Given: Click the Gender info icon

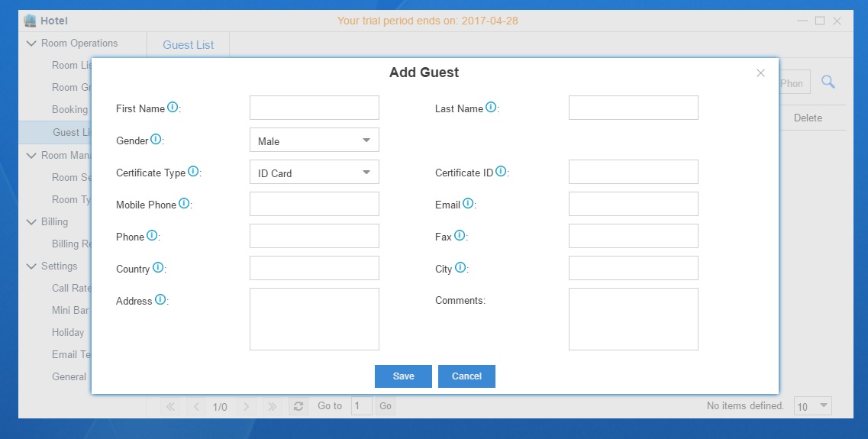Looking at the screenshot, I should [156, 140].
